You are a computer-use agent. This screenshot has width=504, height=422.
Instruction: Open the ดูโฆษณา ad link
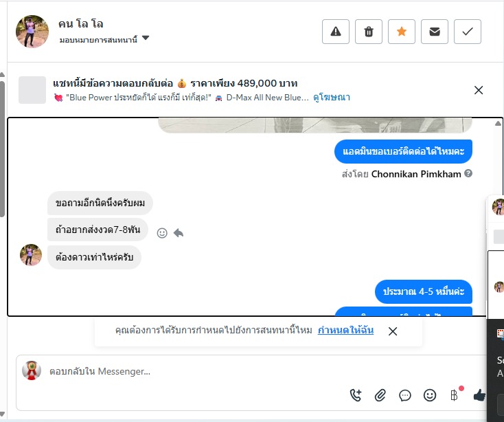coord(332,97)
